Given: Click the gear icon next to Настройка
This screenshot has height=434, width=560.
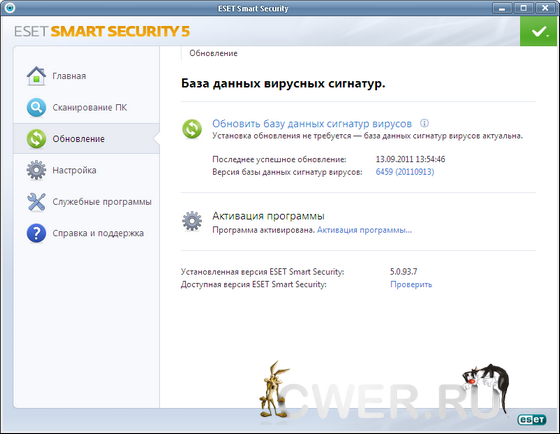Looking at the screenshot, I should point(36,170).
